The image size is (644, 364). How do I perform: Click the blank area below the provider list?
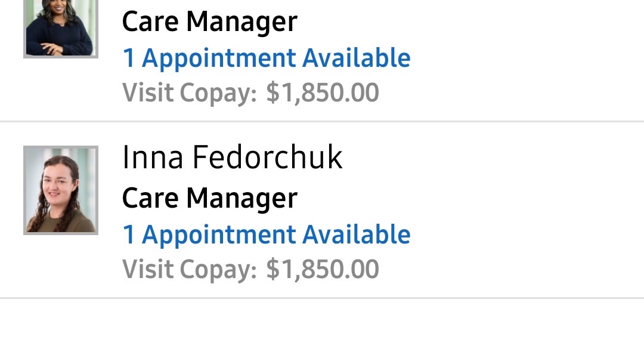pos(322,332)
